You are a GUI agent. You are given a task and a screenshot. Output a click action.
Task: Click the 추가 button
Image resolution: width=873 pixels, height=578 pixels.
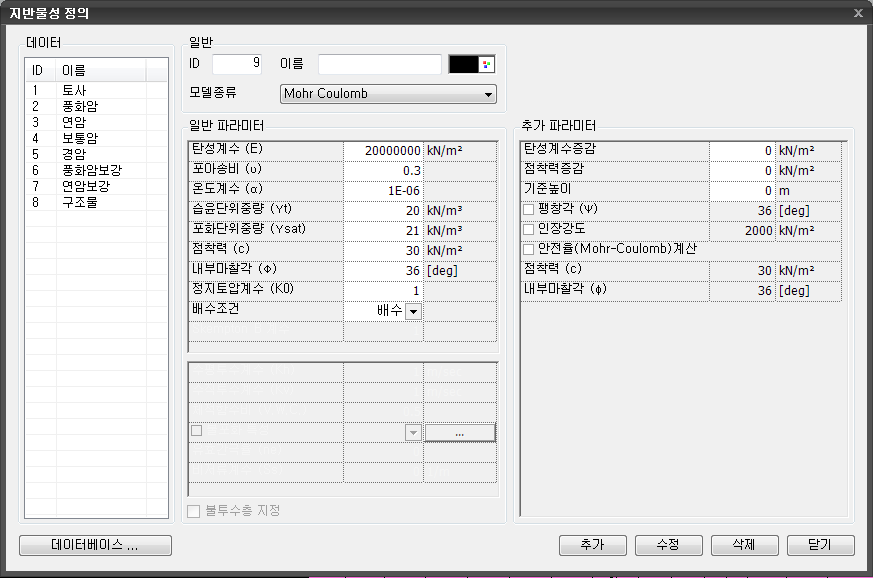click(592, 545)
